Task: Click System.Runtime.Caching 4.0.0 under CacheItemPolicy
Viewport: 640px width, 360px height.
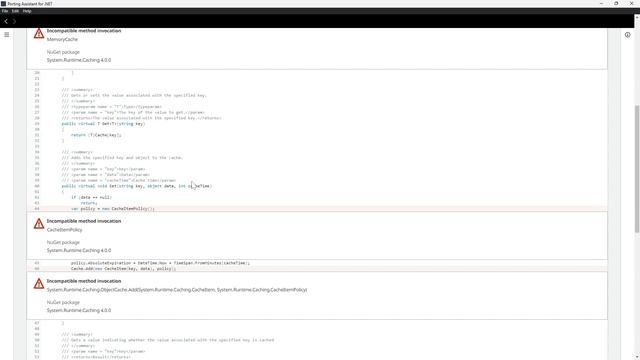Action: [x=79, y=250]
